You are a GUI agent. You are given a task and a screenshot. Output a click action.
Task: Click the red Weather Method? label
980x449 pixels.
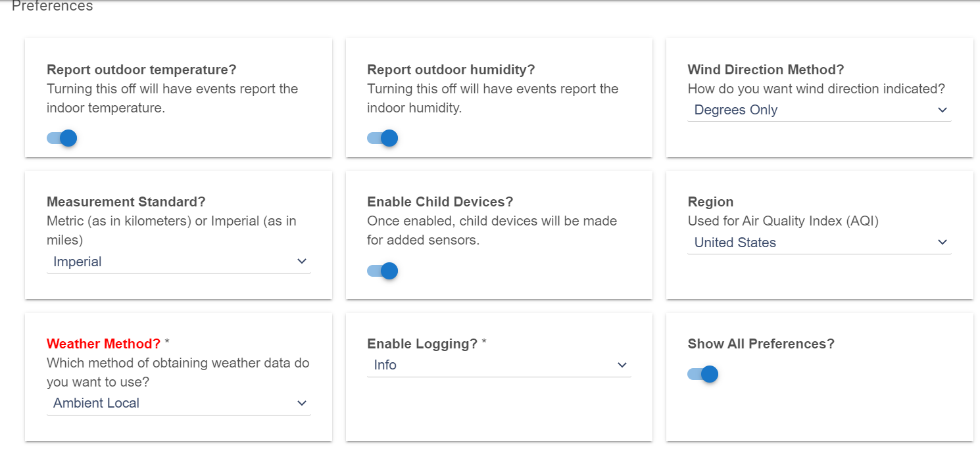103,344
